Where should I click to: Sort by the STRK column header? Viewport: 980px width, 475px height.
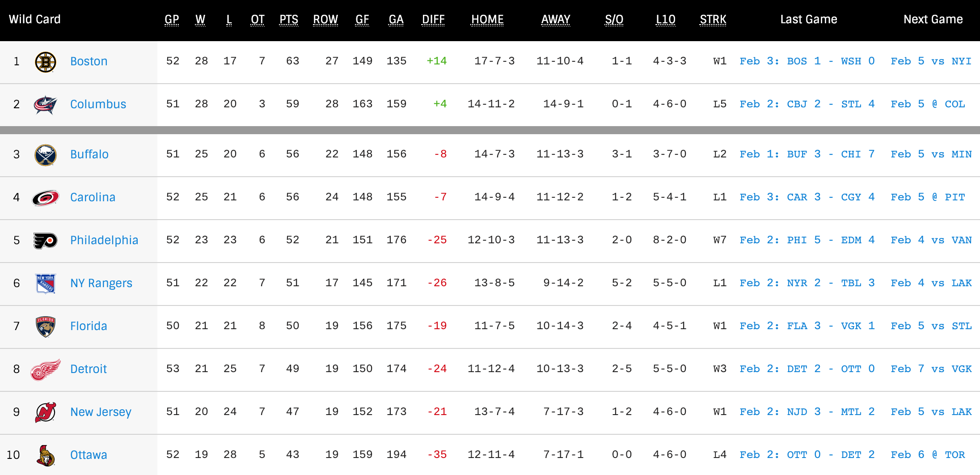[x=713, y=20]
